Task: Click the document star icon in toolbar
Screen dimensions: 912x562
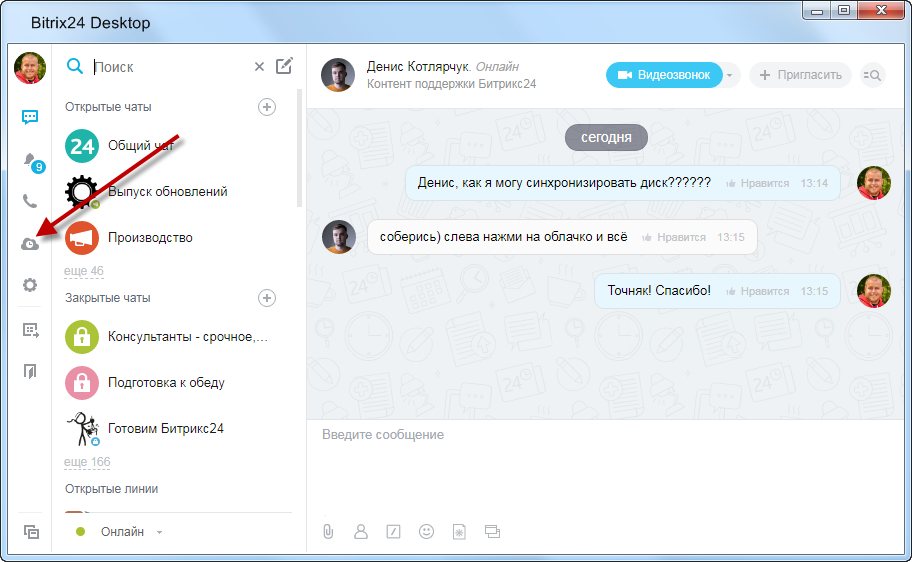Action: (459, 531)
